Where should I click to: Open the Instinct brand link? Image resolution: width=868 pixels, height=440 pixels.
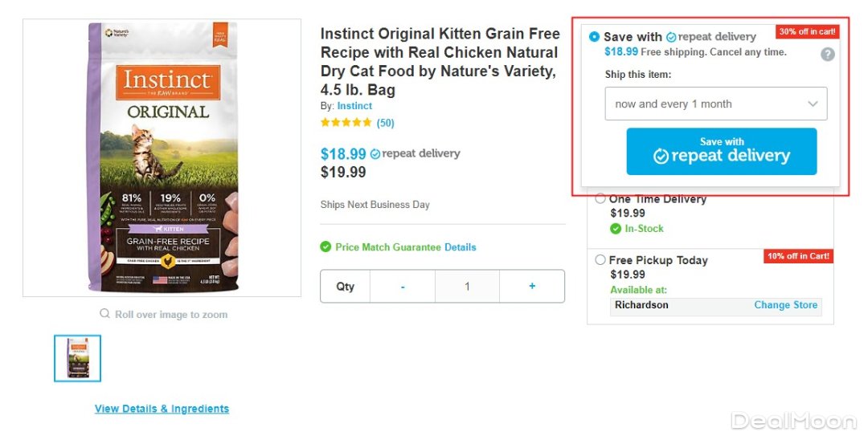pos(354,106)
